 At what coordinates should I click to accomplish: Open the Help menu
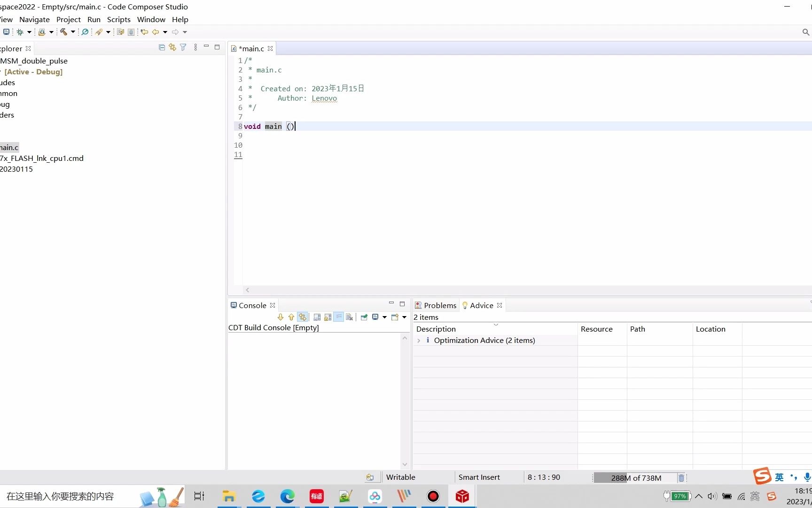pyautogui.click(x=180, y=19)
